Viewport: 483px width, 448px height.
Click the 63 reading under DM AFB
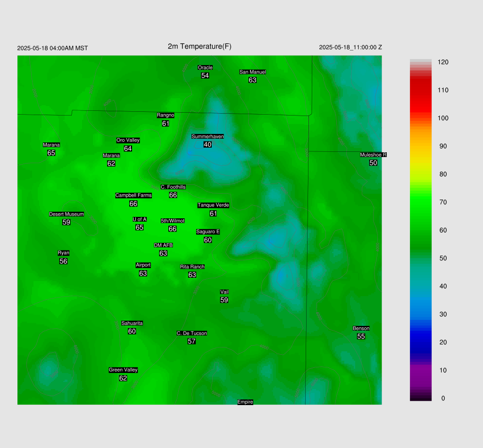[x=163, y=253]
